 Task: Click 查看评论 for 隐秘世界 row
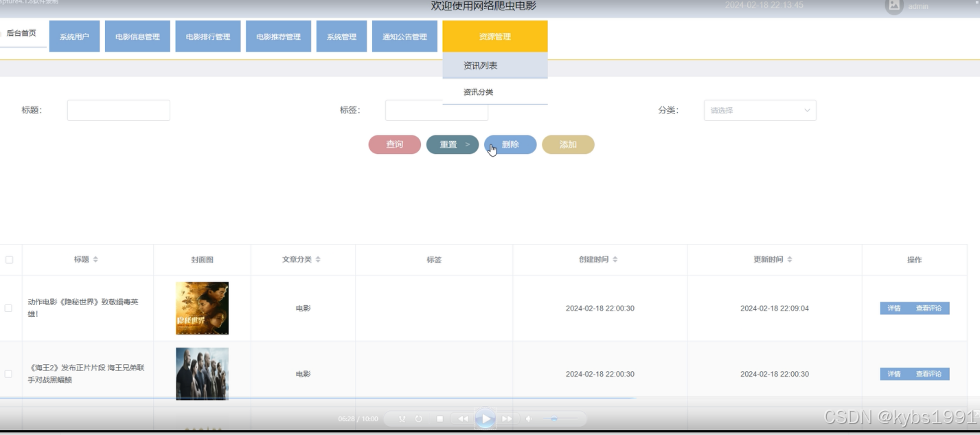pyautogui.click(x=928, y=309)
